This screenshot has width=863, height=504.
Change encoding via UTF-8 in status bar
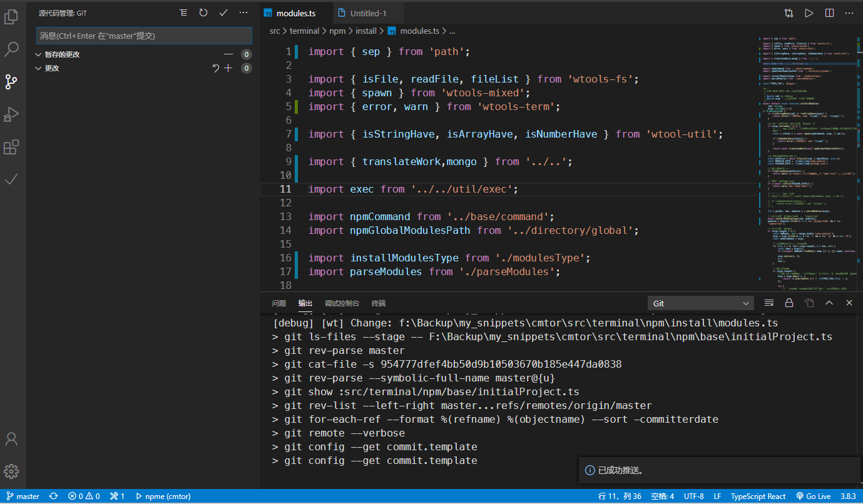[x=693, y=496]
